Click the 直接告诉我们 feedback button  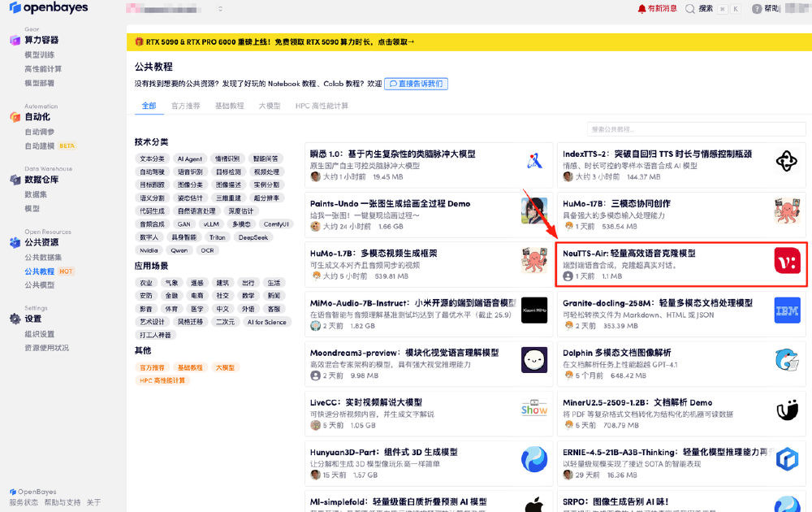(x=416, y=84)
